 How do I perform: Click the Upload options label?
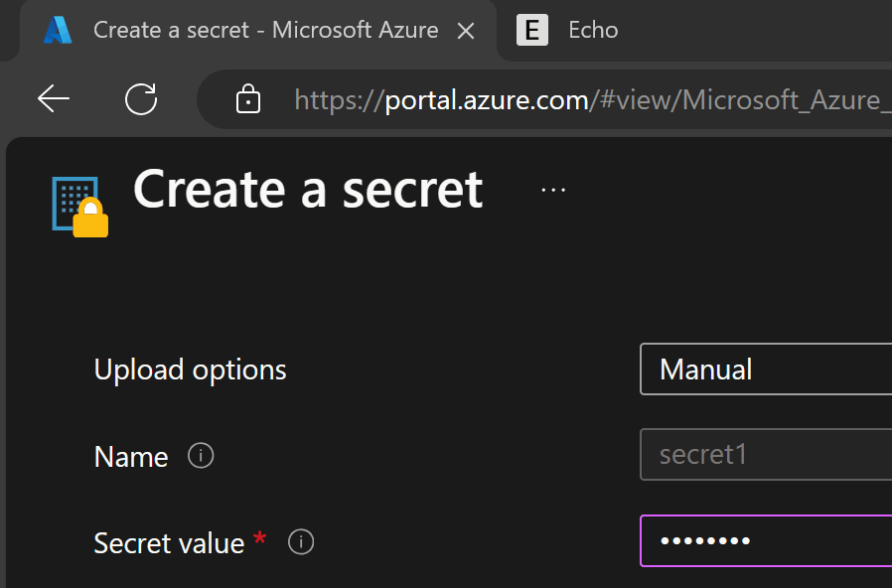190,370
